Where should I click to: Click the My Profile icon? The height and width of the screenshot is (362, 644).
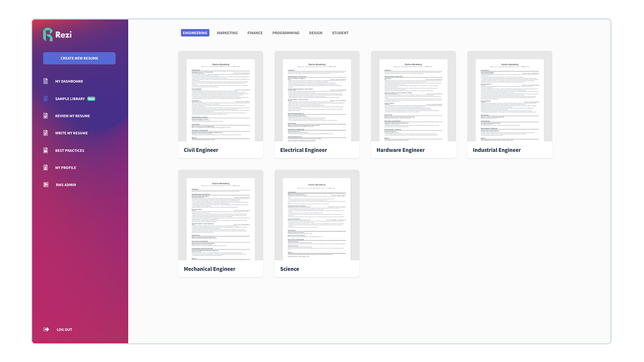[x=45, y=168]
